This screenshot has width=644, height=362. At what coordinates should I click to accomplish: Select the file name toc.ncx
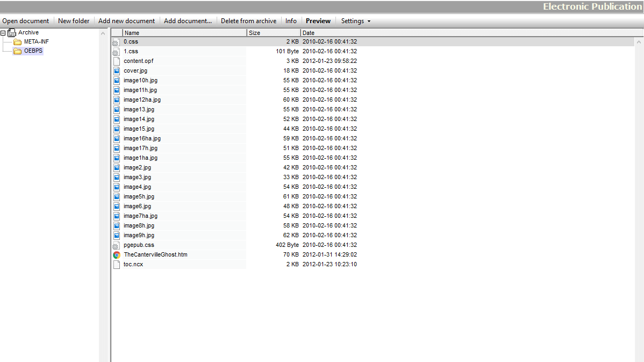(133, 264)
